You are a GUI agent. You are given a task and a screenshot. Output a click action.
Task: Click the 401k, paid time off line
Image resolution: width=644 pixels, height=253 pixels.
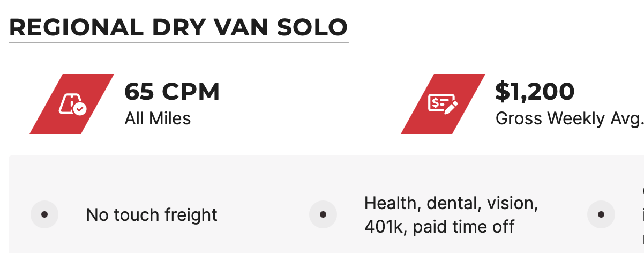tap(439, 227)
